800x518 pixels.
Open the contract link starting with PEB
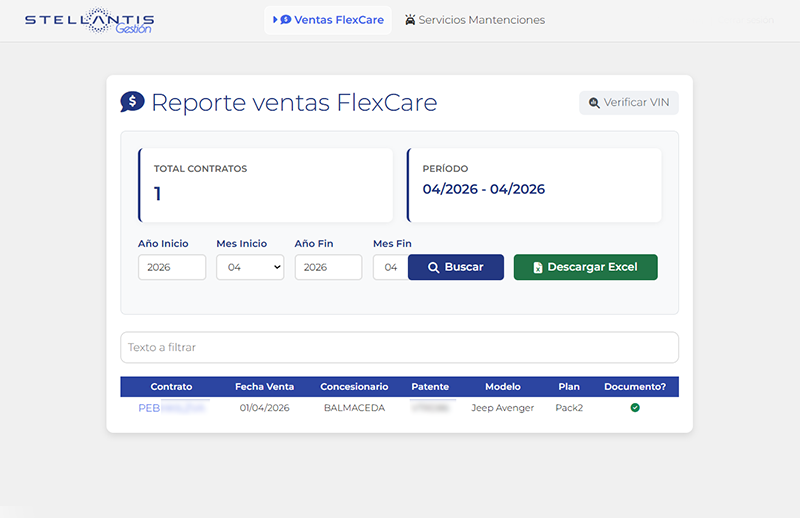[x=171, y=408]
